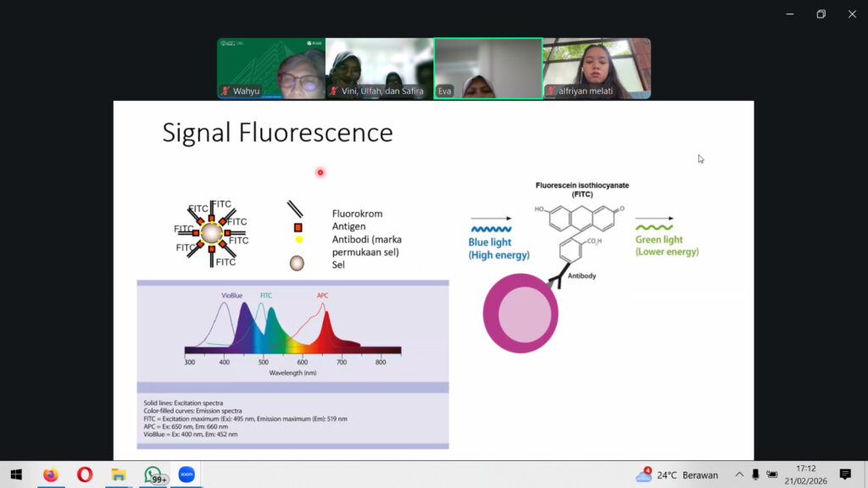Click Wahyu's muted microphone icon
Screen dimensions: 868x488
[225, 91]
